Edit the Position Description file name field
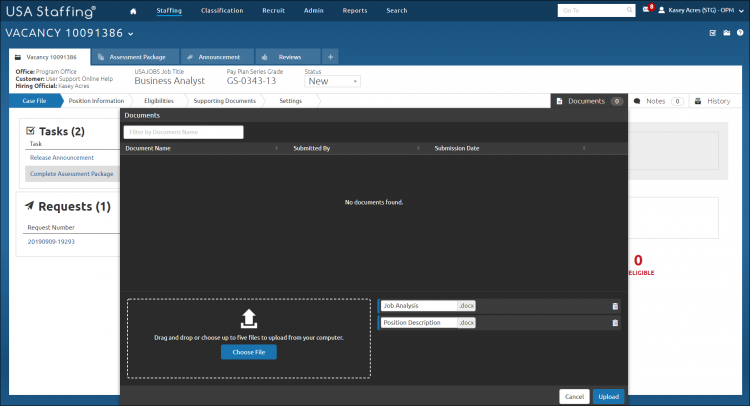Viewport: 750px width, 406px height. (419, 323)
